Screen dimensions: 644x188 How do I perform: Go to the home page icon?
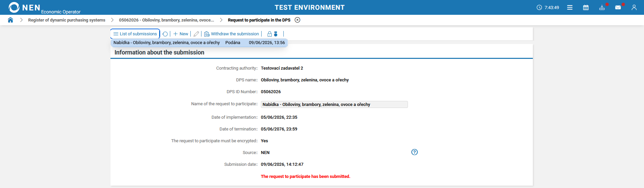click(x=10, y=20)
